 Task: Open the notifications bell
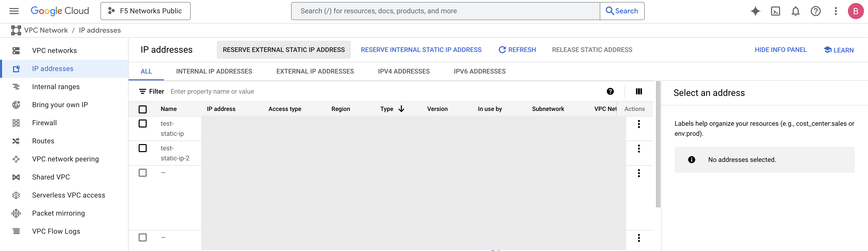[x=796, y=11]
